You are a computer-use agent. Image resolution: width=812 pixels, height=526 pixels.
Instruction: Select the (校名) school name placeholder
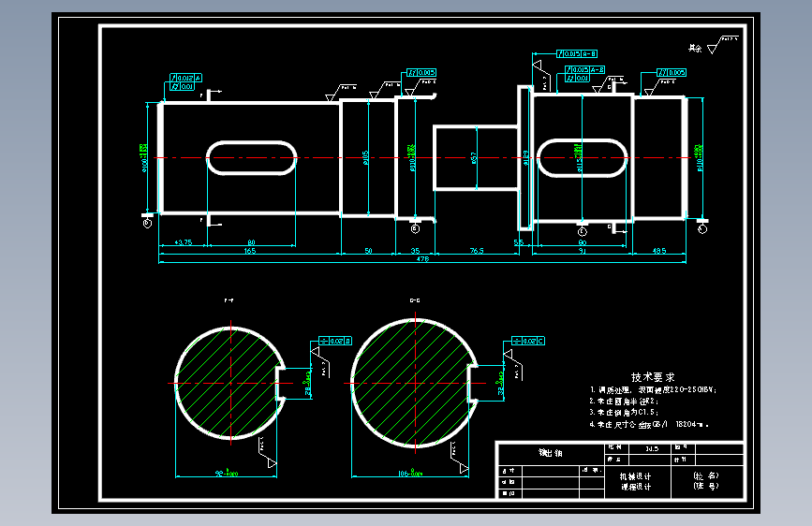point(706,475)
